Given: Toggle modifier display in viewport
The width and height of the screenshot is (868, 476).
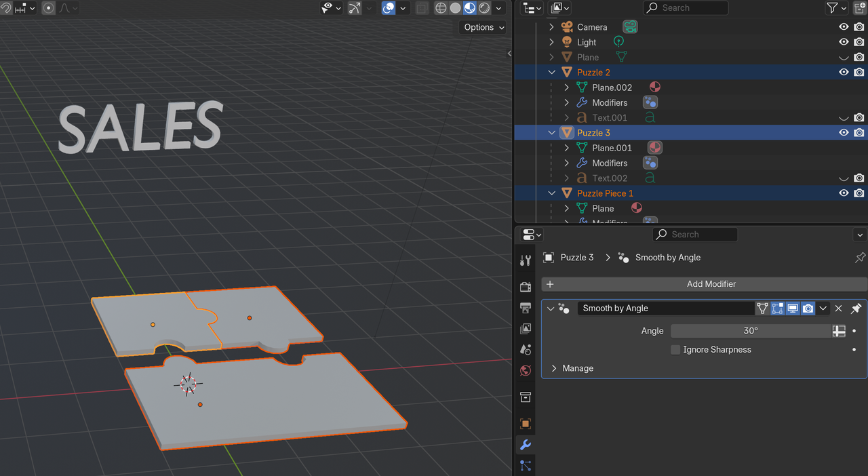Looking at the screenshot, I should tap(793, 309).
